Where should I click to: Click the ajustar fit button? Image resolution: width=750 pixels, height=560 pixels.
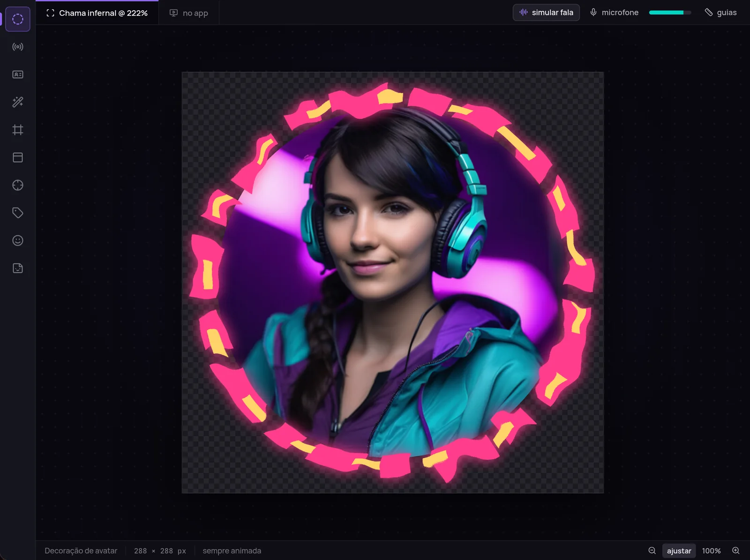click(679, 551)
